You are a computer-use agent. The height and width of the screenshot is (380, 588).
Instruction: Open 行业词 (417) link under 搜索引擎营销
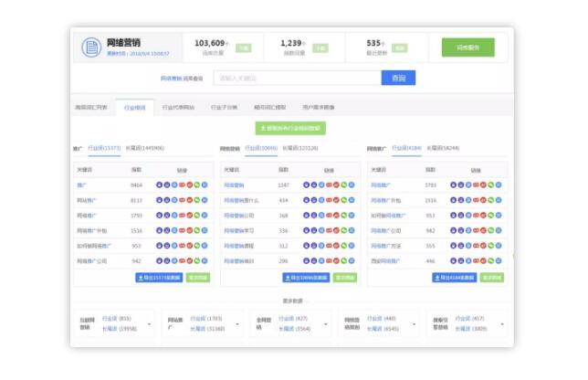[x=470, y=319]
